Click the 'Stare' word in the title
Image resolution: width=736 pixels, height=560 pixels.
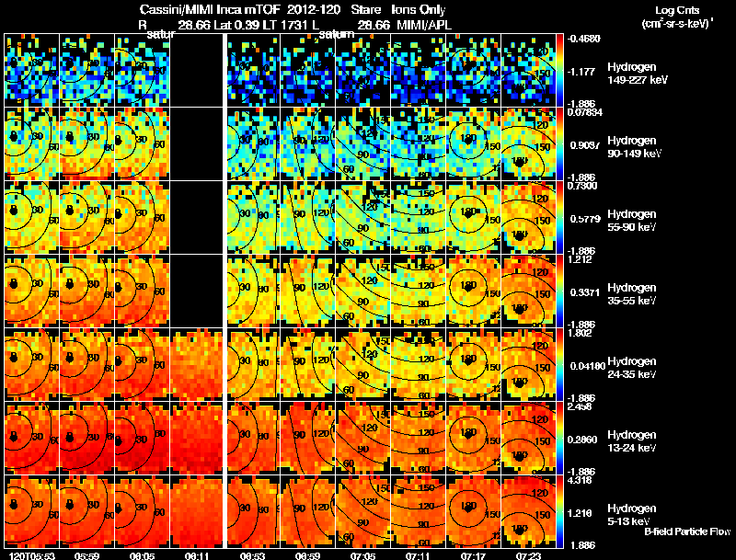[365, 10]
